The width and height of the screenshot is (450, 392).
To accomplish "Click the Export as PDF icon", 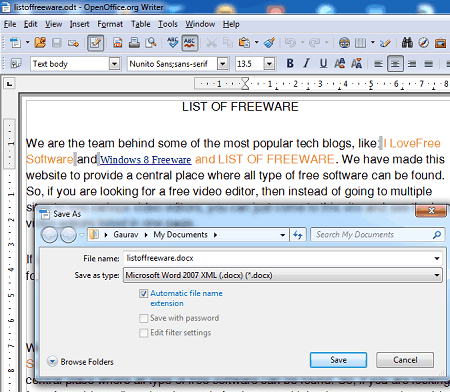I will 117,43.
